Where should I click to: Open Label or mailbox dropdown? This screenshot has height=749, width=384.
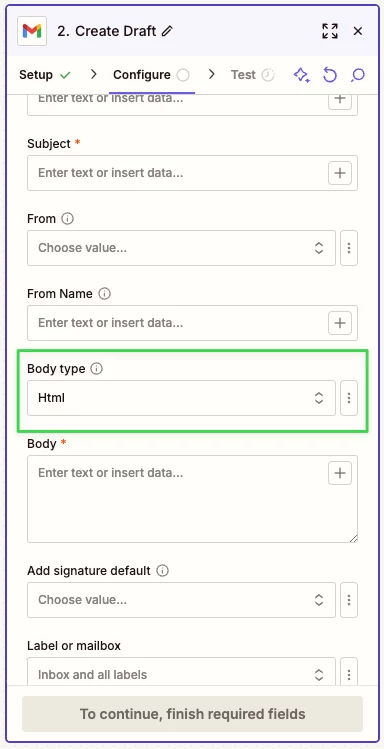[x=181, y=674]
